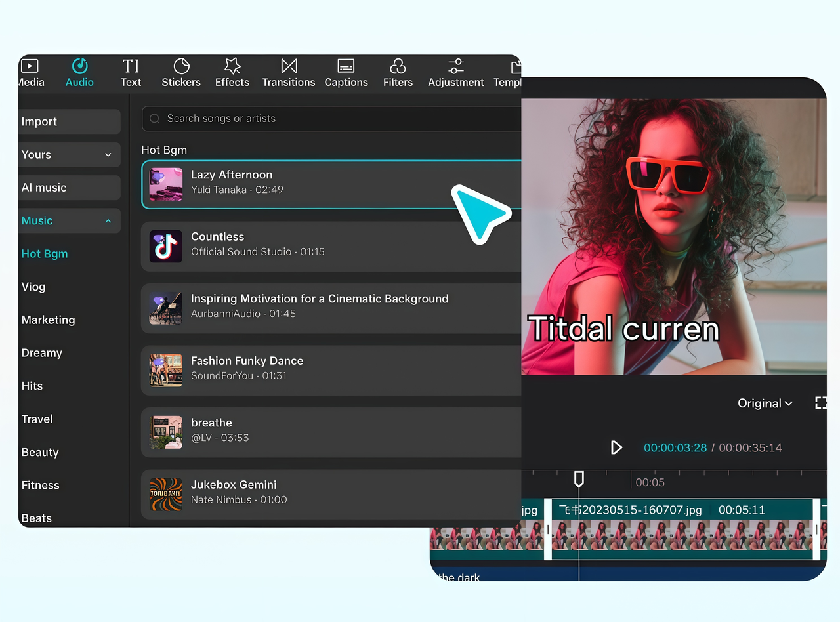Image resolution: width=840 pixels, height=622 pixels.
Task: Select the Fashion Funky Dance track
Action: pos(331,370)
